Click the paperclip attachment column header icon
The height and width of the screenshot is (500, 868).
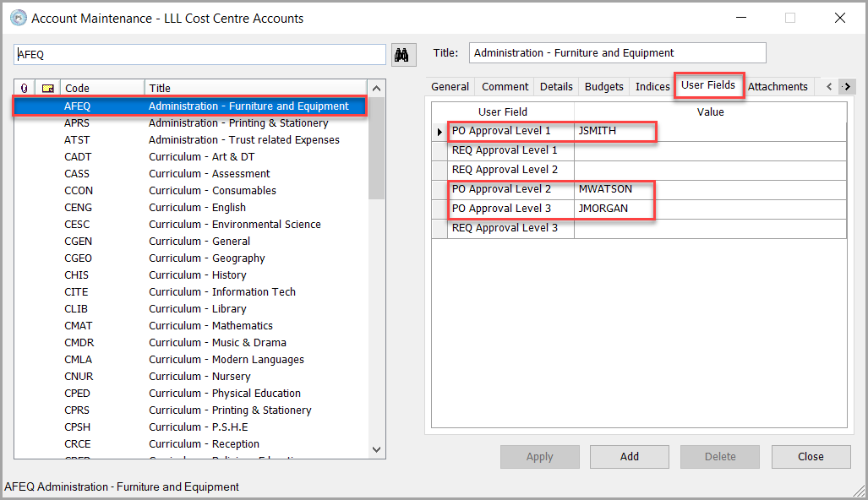point(24,88)
